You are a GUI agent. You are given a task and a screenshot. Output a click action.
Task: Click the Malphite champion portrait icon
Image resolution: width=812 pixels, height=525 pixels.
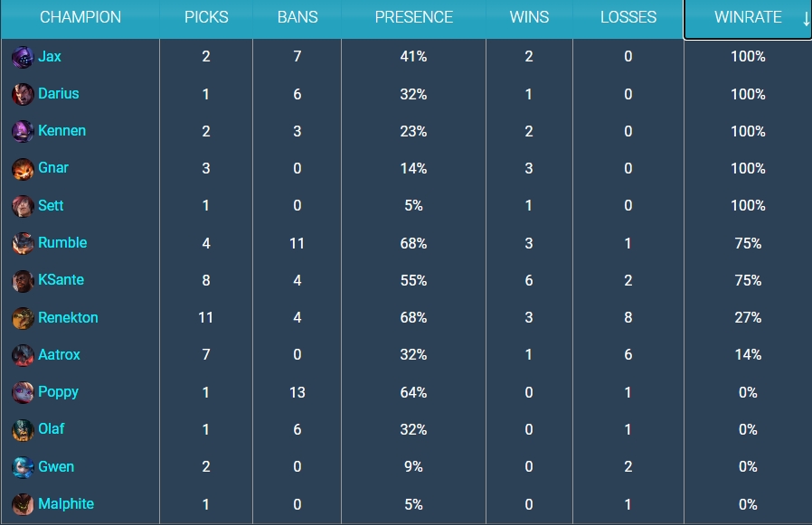tap(23, 504)
